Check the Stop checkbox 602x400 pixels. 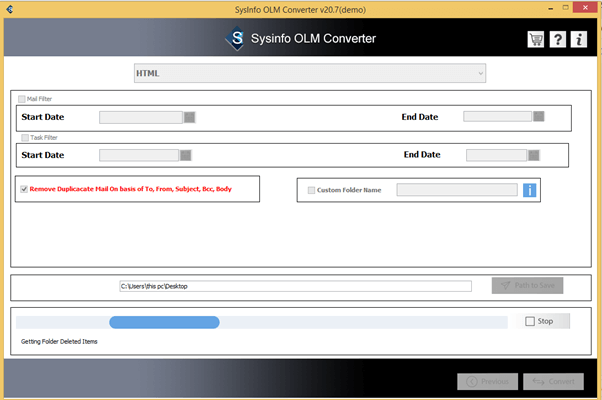point(530,321)
